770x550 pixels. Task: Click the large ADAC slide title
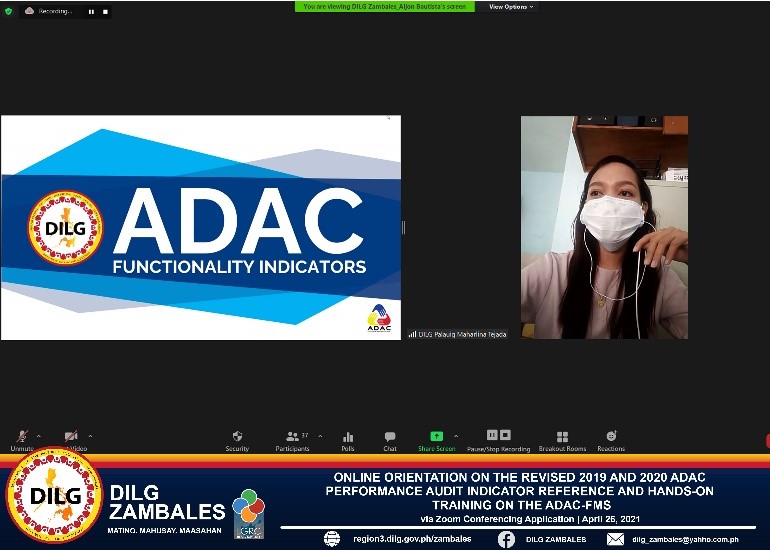238,221
